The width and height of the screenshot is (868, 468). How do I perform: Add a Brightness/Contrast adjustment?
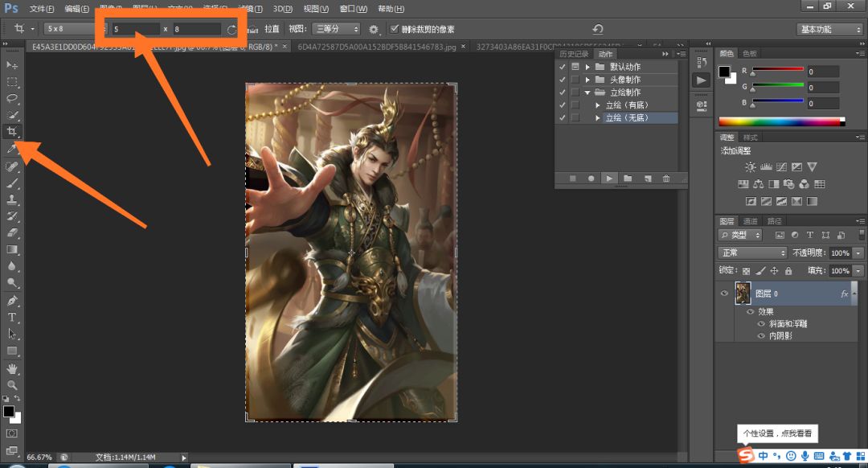pyautogui.click(x=750, y=167)
